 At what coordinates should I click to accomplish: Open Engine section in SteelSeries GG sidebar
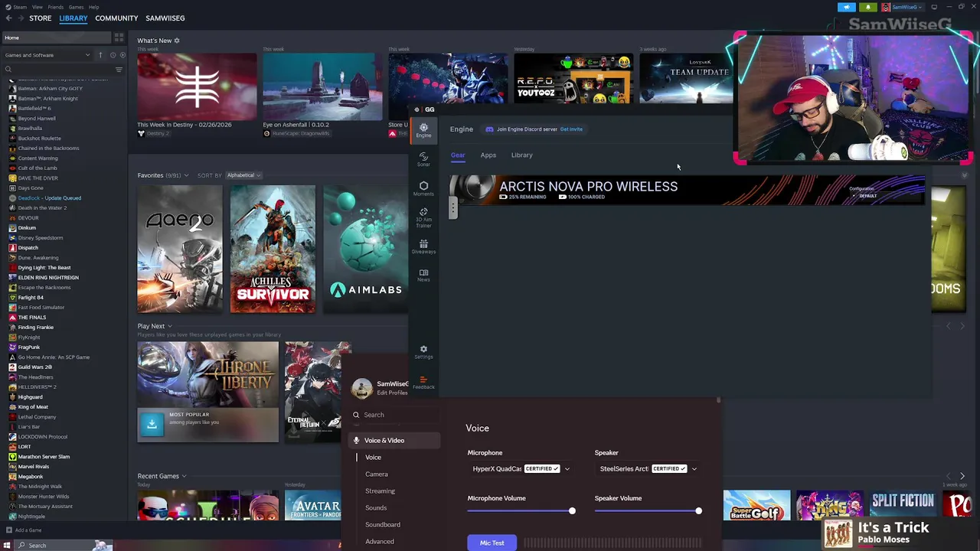tap(423, 130)
